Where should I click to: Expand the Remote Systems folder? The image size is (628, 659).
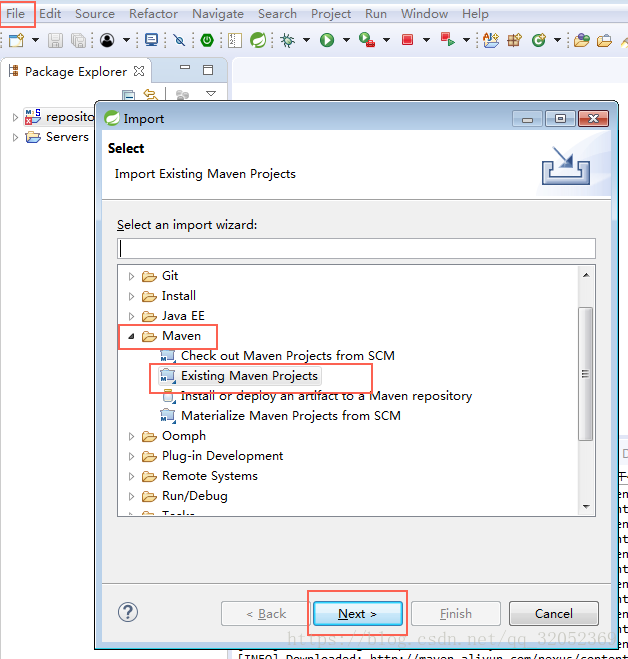click(x=131, y=476)
